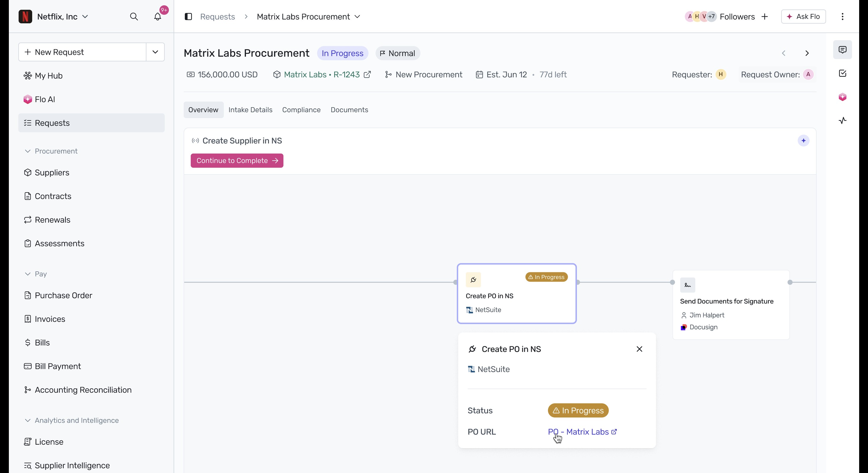
Task: Switch to Compliance tab
Action: pyautogui.click(x=301, y=110)
